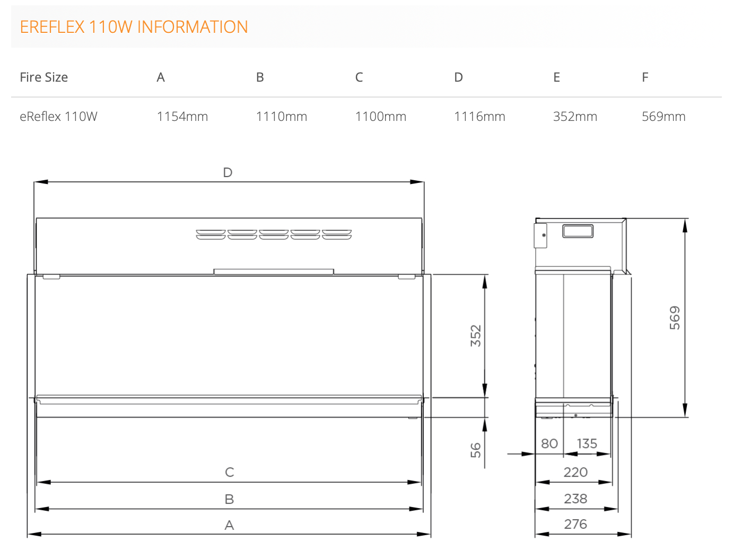Click the '569' height dimension in side view
The image size is (751, 560).
pyautogui.click(x=675, y=318)
